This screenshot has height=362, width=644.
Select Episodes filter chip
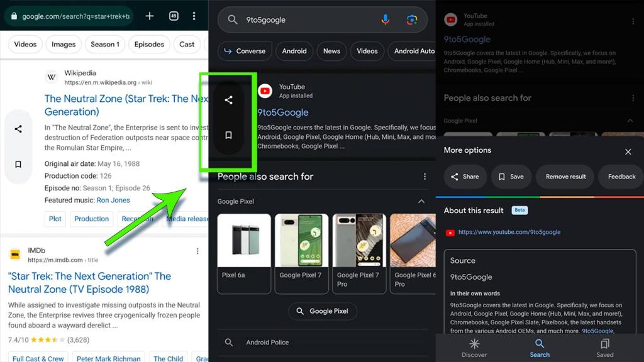(x=149, y=45)
